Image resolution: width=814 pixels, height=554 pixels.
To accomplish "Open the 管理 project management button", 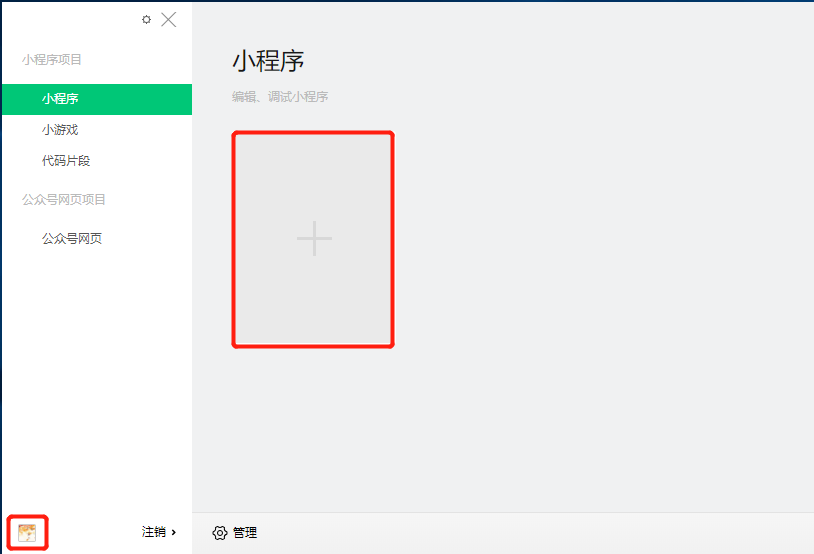I will 235,533.
